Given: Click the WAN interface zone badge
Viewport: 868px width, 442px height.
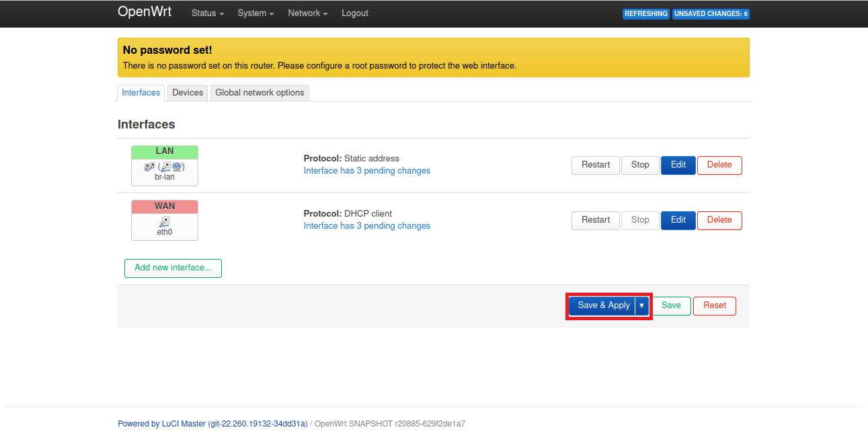Looking at the screenshot, I should [165, 207].
